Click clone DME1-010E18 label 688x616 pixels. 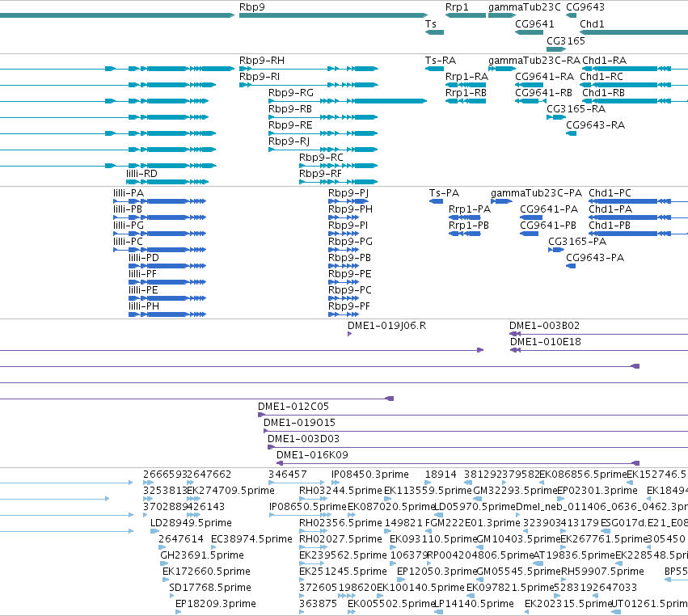click(x=545, y=342)
